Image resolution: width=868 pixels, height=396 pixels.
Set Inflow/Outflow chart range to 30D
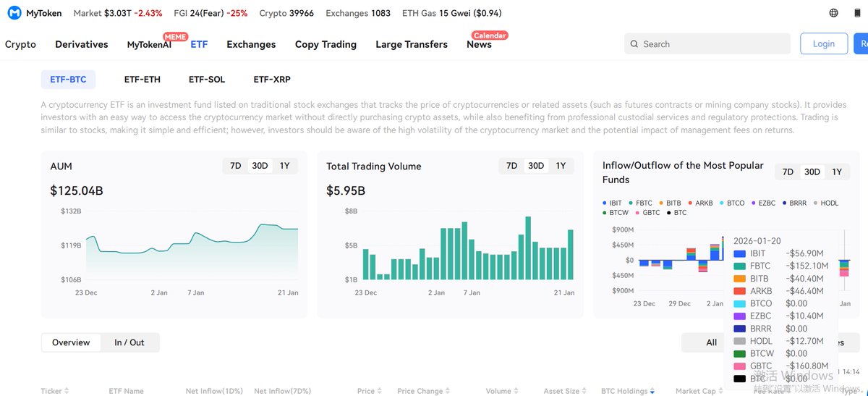(x=812, y=172)
